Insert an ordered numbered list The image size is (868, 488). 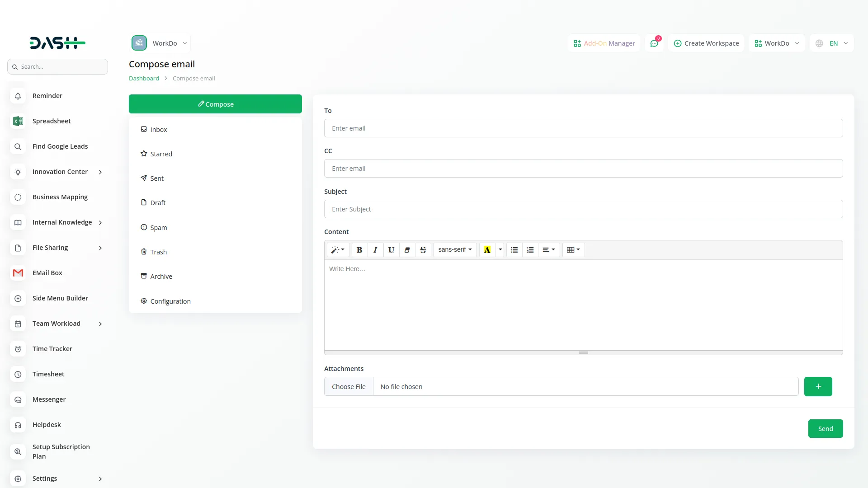530,250
